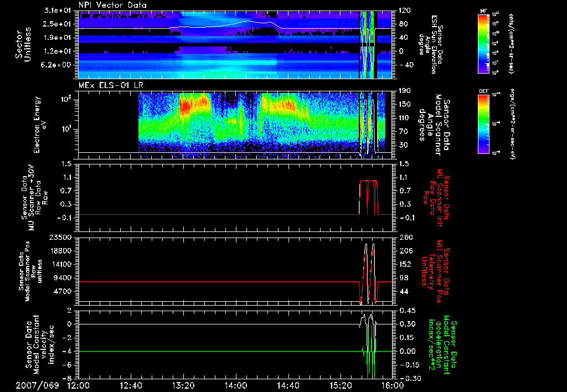Click the 2007/069 date label
The width and height of the screenshot is (567, 392).
[37, 385]
